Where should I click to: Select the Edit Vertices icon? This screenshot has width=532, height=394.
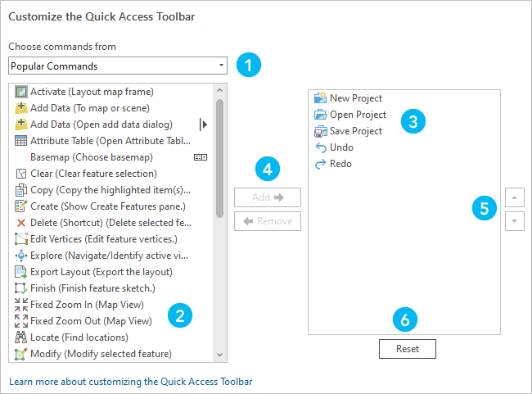(21, 239)
